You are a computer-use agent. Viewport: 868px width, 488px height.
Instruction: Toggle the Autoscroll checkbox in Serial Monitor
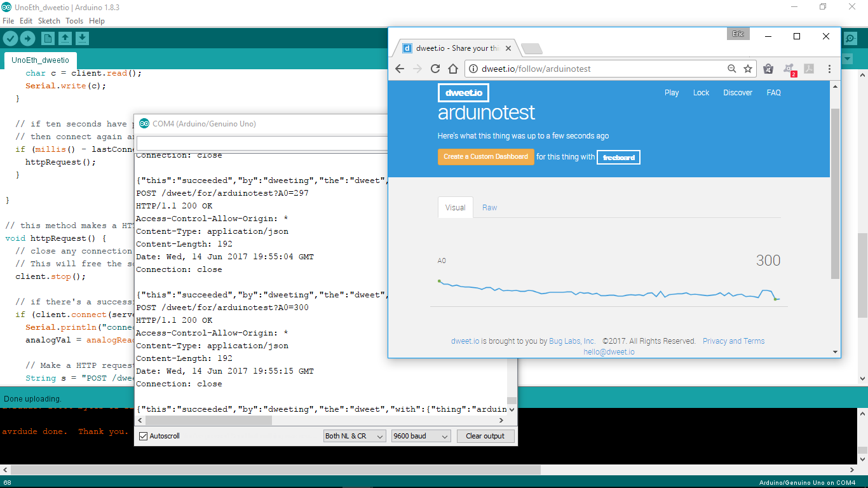(x=144, y=436)
